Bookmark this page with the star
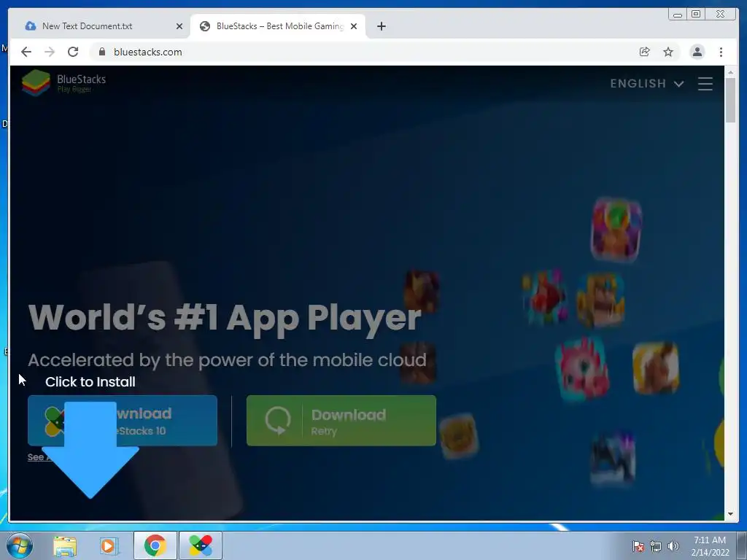Viewport: 747px width, 560px height. pos(668,52)
